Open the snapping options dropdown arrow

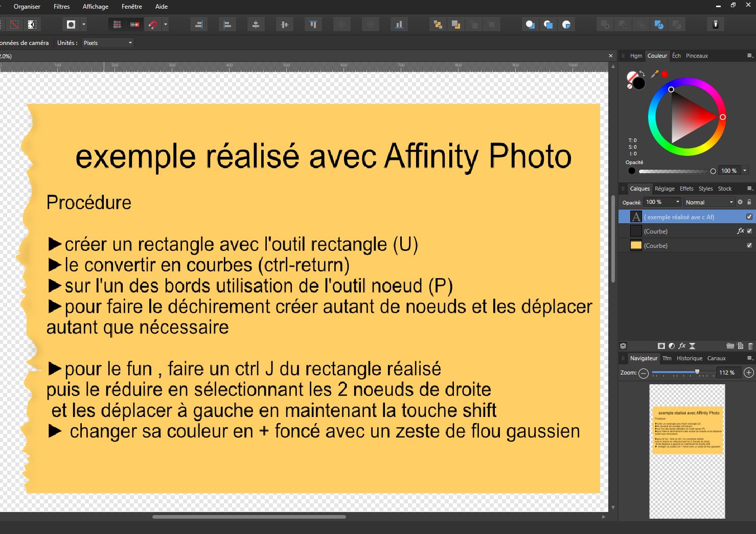pyautogui.click(x=165, y=25)
